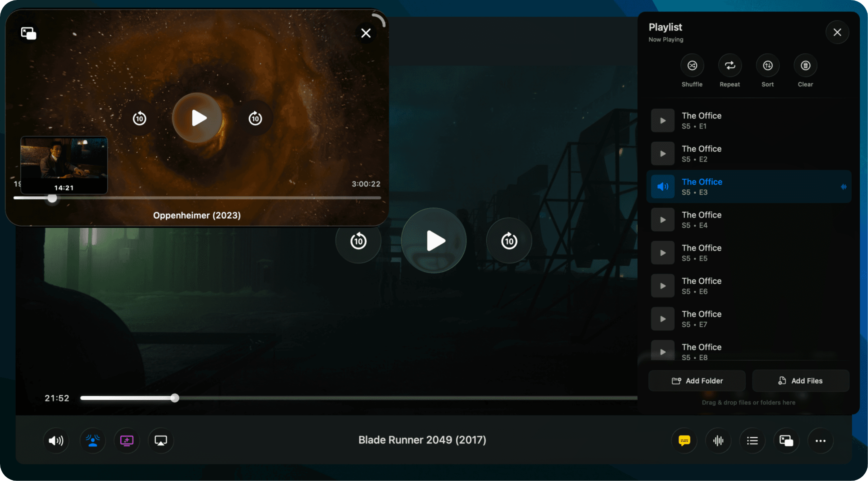
Task: Add a folder to the playlist
Action: point(697,380)
